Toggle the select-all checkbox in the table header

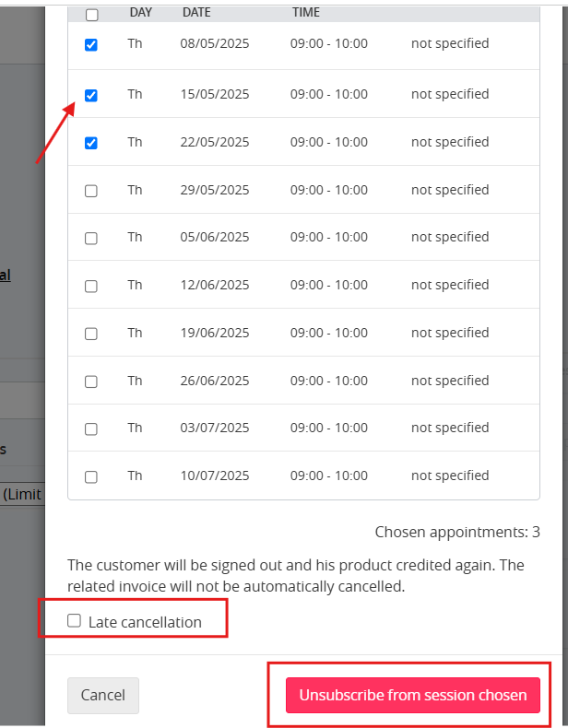coord(92,15)
